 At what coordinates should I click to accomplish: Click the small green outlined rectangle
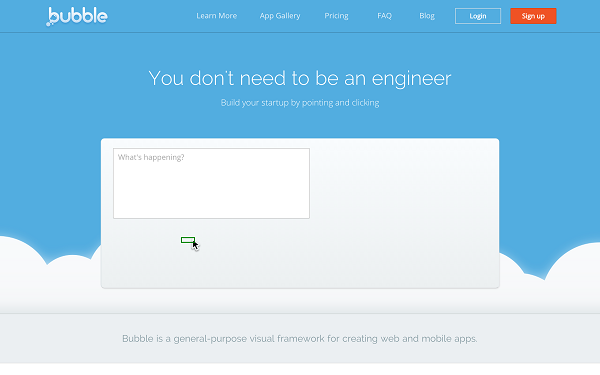pos(188,240)
